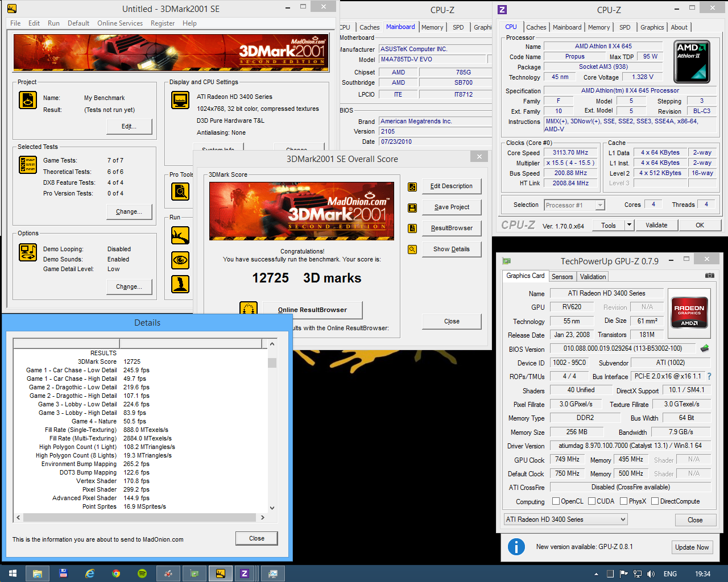Image resolution: width=728 pixels, height=582 pixels.
Task: Click the Details first column header
Action: click(67, 343)
